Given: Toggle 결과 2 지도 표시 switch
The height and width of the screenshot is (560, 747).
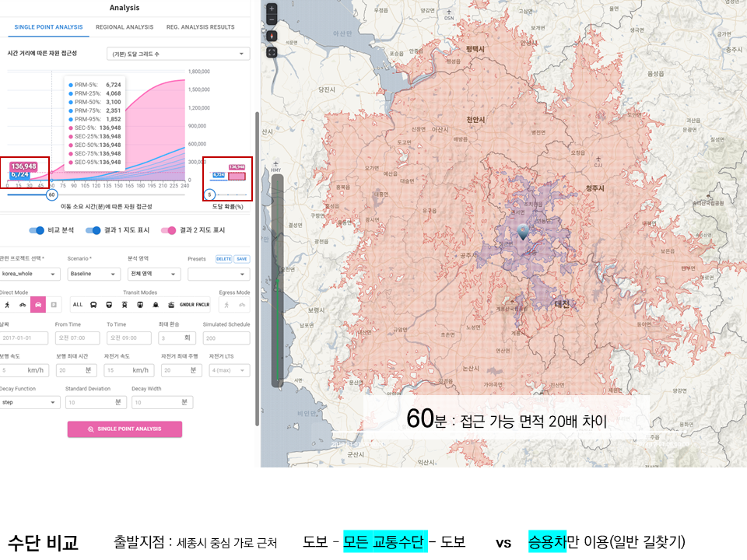Looking at the screenshot, I should point(169,230).
